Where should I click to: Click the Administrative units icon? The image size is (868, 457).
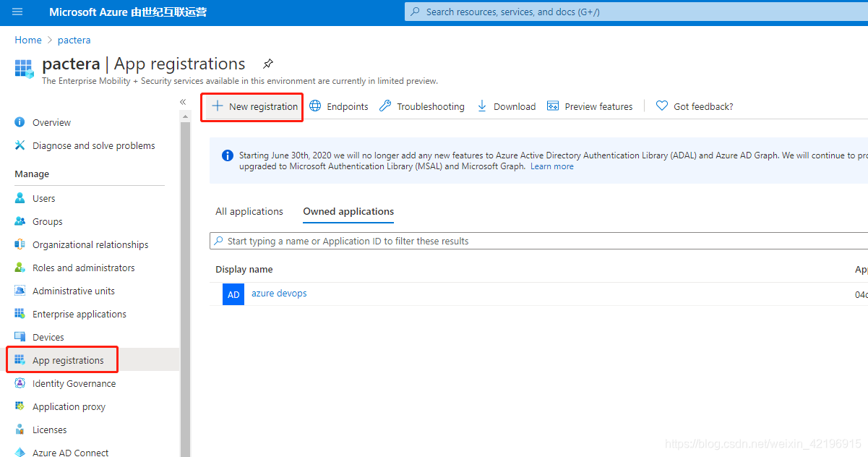tap(20, 291)
